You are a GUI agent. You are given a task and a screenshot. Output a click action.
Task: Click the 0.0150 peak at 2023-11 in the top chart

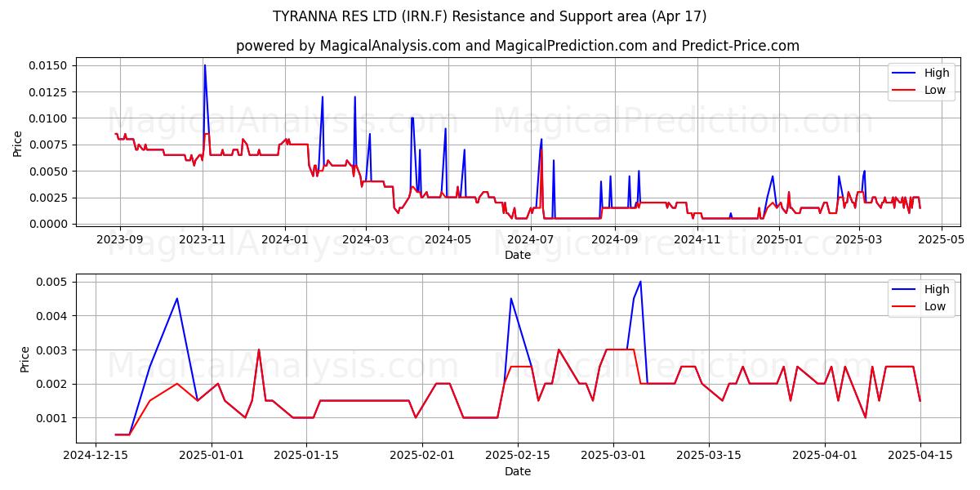[205, 65]
